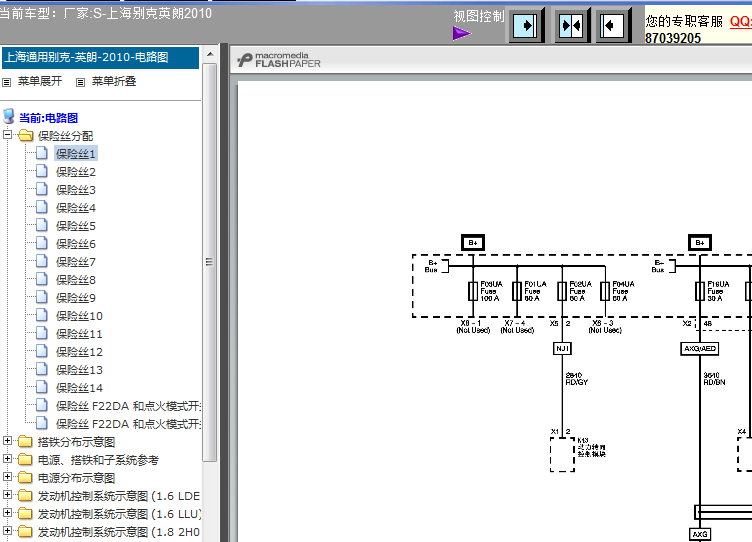Click the document icon beside 保险丝7
This screenshot has height=542, width=752.
click(x=42, y=261)
